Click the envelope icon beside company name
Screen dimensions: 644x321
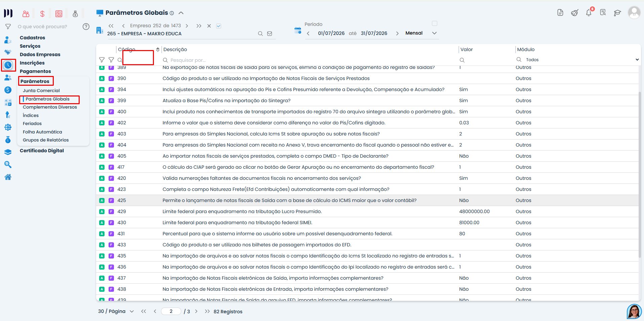point(270,34)
